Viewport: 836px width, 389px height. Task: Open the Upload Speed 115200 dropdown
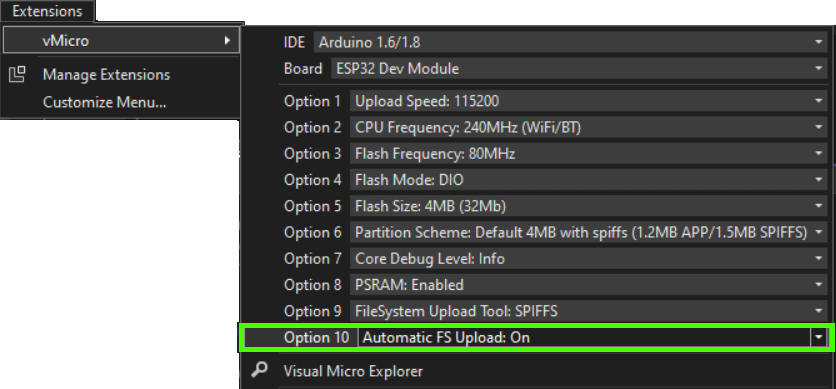click(x=589, y=101)
